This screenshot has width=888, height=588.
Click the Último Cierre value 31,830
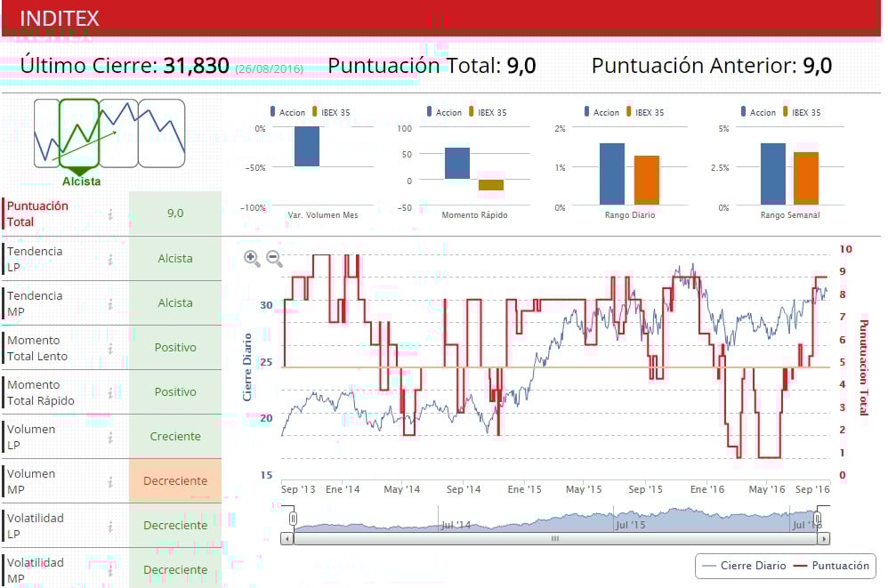(196, 66)
